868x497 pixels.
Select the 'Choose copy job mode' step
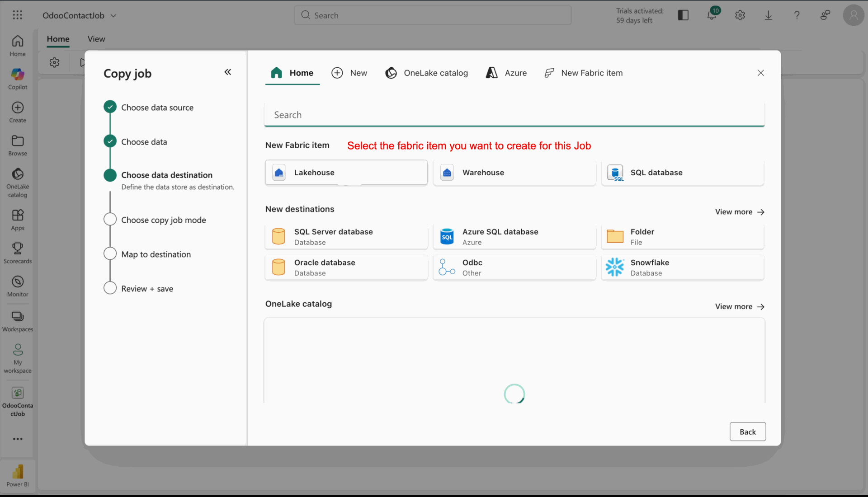163,220
